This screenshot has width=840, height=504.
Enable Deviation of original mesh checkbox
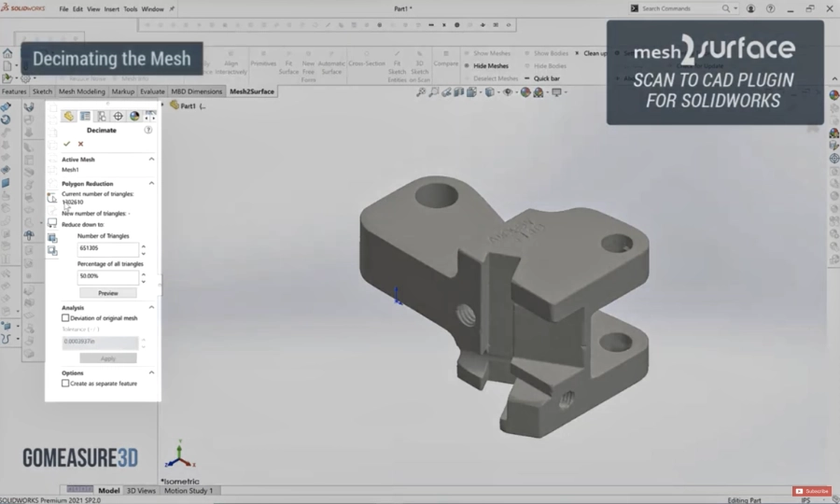(65, 318)
